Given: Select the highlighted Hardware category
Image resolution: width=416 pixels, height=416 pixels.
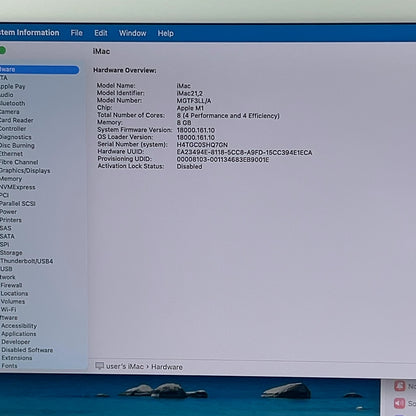Looking at the screenshot, I should (39, 69).
